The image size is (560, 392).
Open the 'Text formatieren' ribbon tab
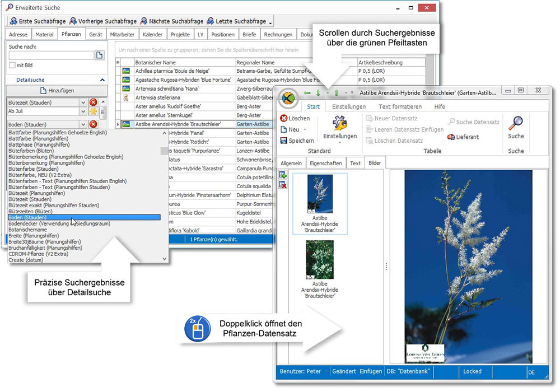(x=400, y=106)
